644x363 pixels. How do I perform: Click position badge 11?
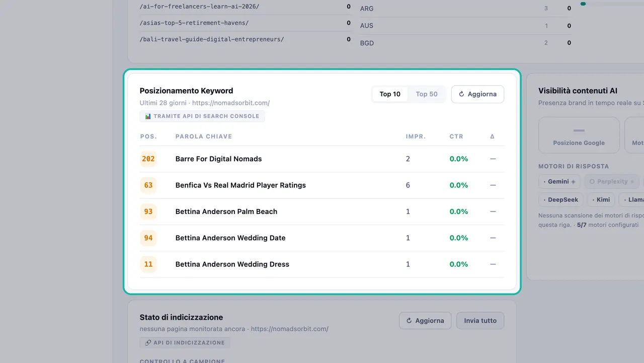click(x=148, y=264)
